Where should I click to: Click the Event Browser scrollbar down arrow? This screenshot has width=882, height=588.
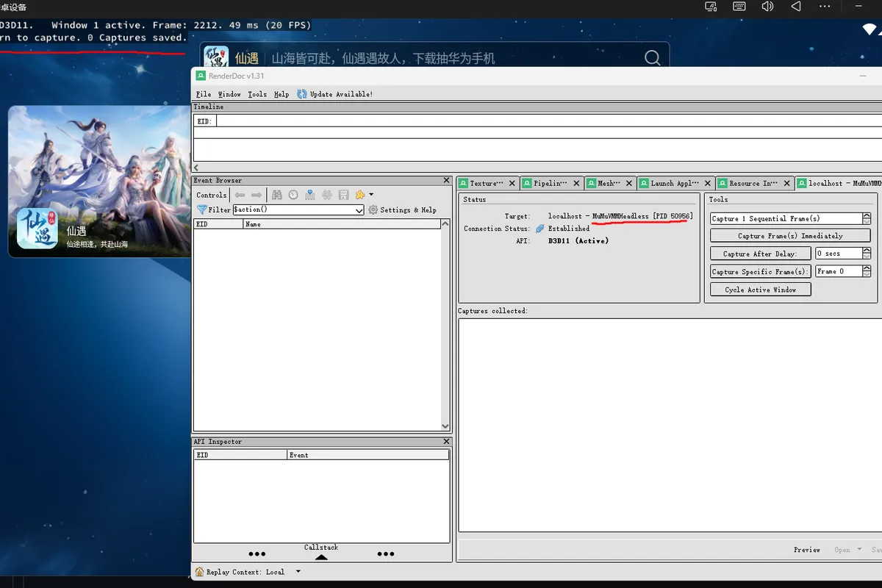point(445,426)
